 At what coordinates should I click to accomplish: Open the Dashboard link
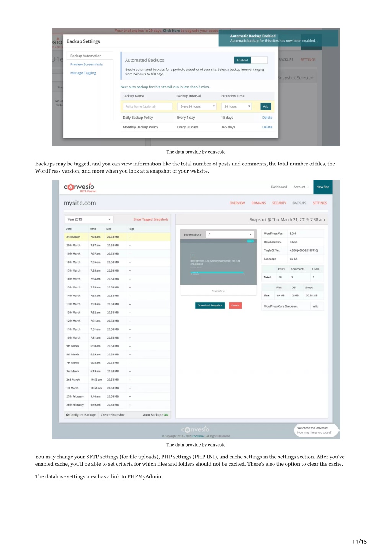coord(279,187)
